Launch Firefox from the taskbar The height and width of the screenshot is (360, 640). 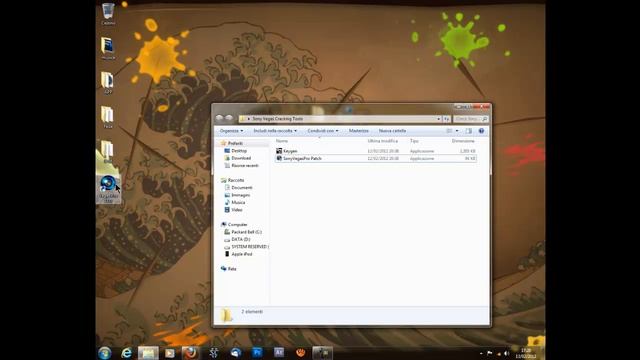coord(190,353)
